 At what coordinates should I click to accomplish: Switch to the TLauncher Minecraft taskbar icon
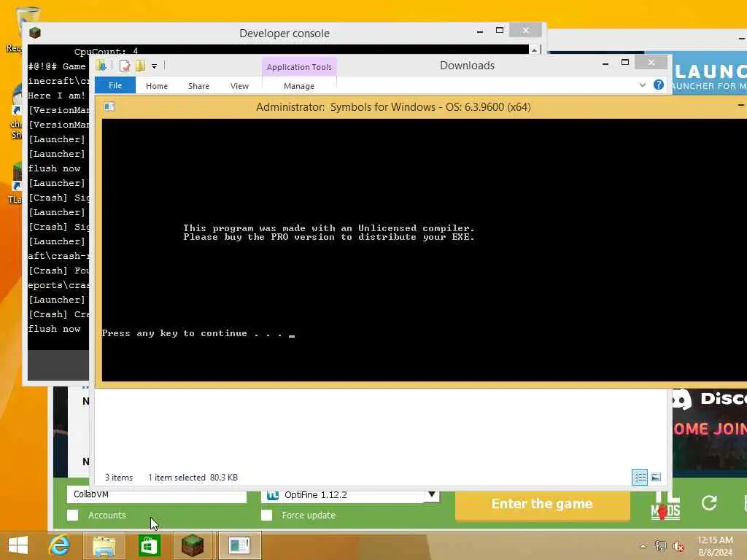pos(193,545)
